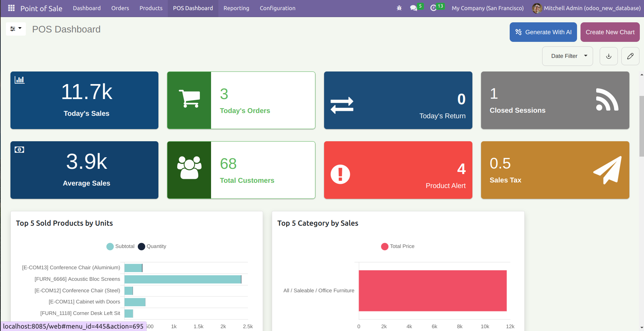The width and height of the screenshot is (644, 331).
Task: Toggle Quantity series in chart legend
Action: (152, 247)
